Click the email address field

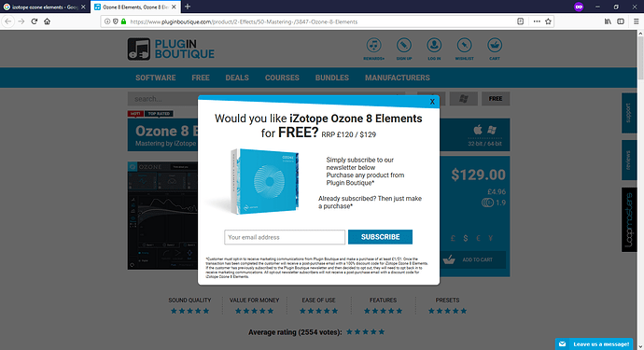[x=285, y=237]
